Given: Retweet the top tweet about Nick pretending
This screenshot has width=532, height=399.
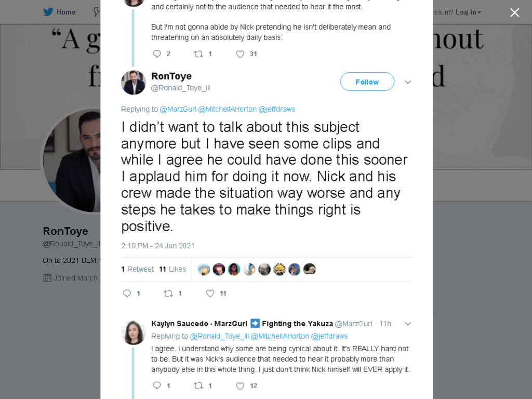Looking at the screenshot, I should click(x=198, y=54).
